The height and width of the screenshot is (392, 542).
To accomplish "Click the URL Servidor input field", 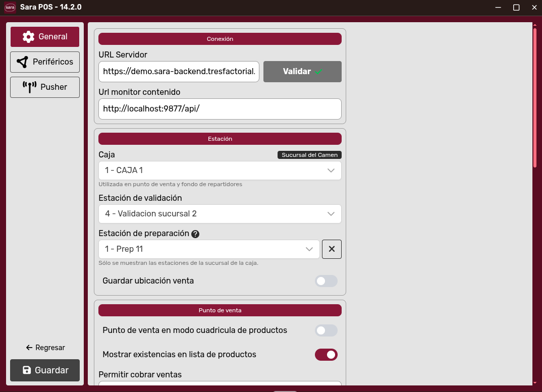I will (179, 72).
